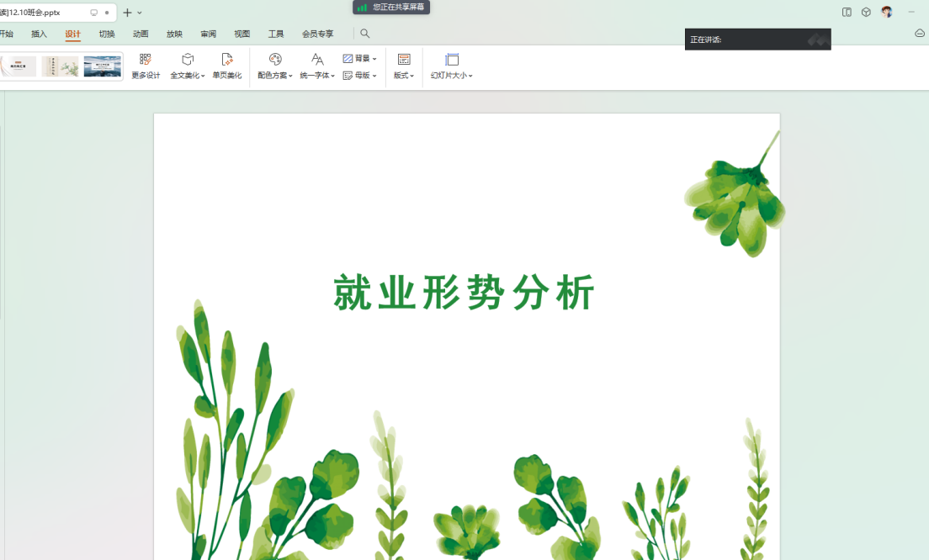Open the 配色方案 color scheme menu
Screen dimensions: 929x560
(x=275, y=66)
